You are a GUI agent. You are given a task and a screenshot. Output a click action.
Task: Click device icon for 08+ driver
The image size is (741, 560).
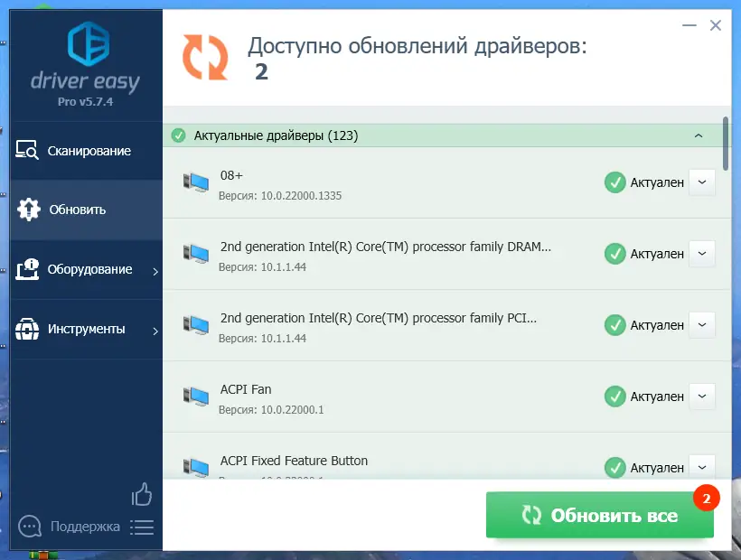tap(196, 182)
